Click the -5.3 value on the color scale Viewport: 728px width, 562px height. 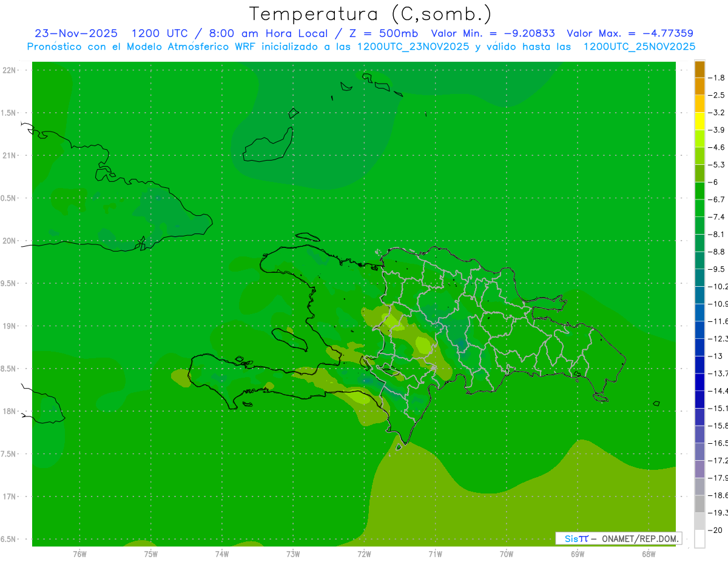click(x=716, y=164)
